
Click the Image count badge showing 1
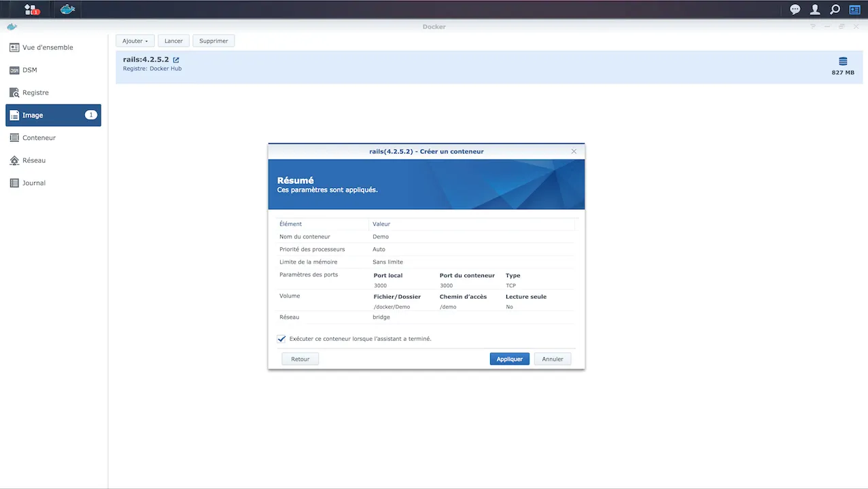(90, 115)
